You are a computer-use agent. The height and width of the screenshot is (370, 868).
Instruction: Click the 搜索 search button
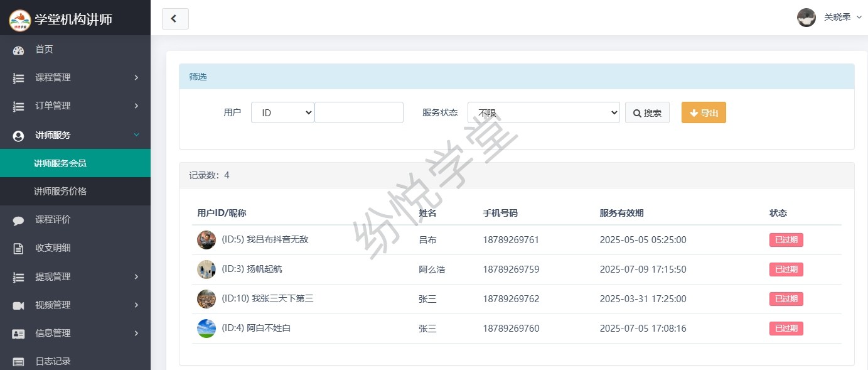pyautogui.click(x=647, y=113)
